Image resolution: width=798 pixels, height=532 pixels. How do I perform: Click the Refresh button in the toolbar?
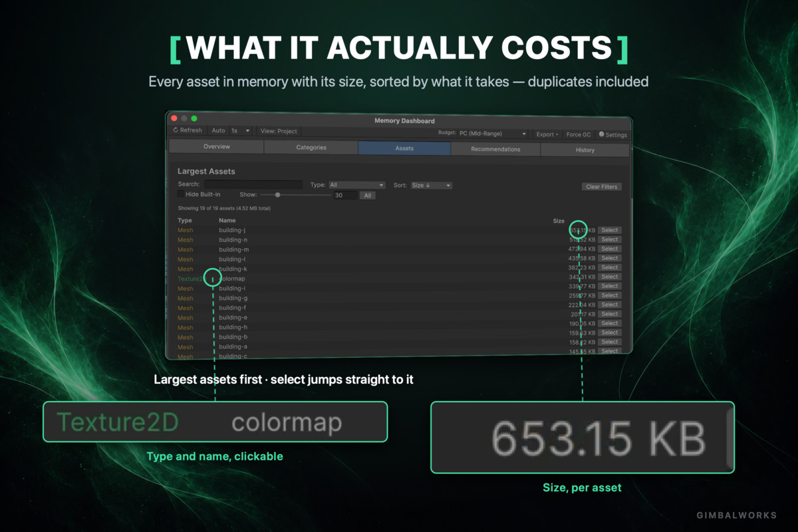188,130
